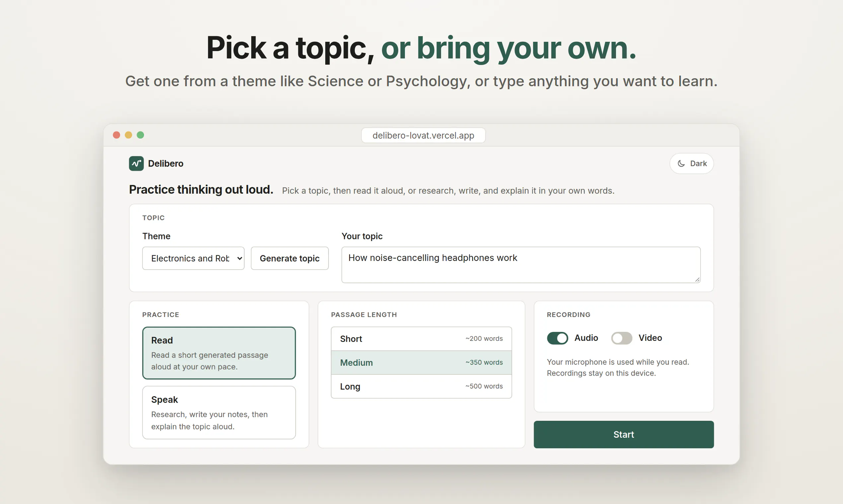The width and height of the screenshot is (843, 504).
Task: Click into the Your topic text field
Action: tap(521, 265)
